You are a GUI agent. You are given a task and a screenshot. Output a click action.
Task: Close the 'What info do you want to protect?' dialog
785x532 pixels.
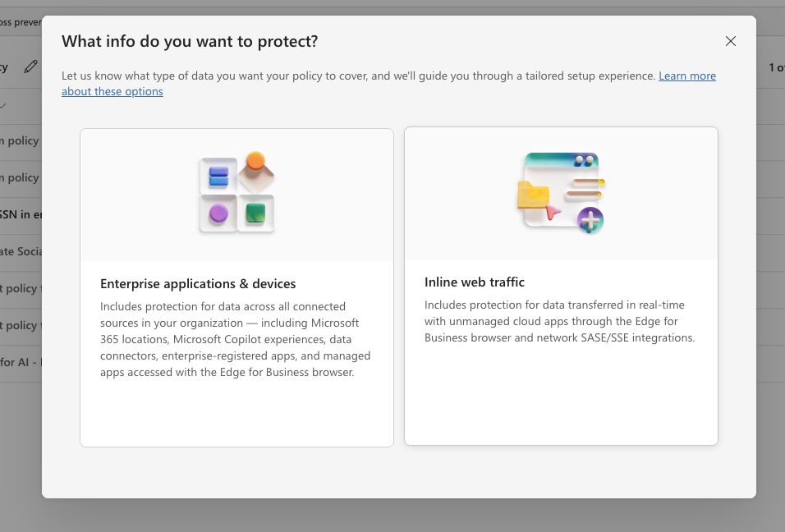pos(731,41)
